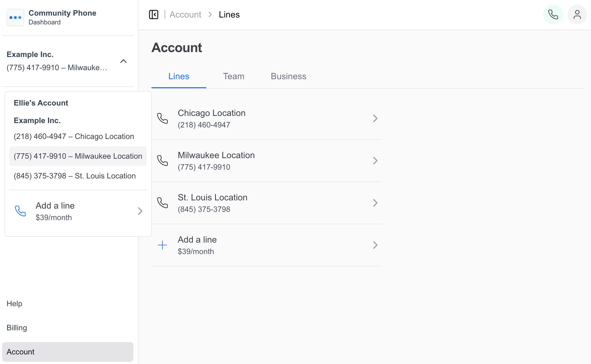Expand the Chicago Location row chevron
This screenshot has height=364, width=591.
pyautogui.click(x=375, y=118)
